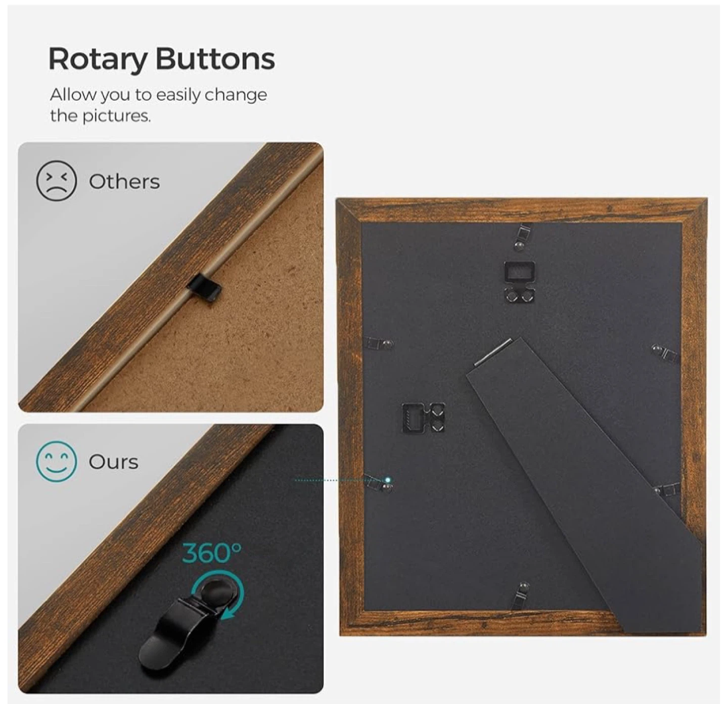The image size is (728, 704).
Task: Click the 'Allow you to easily change' text
Action: click(158, 95)
